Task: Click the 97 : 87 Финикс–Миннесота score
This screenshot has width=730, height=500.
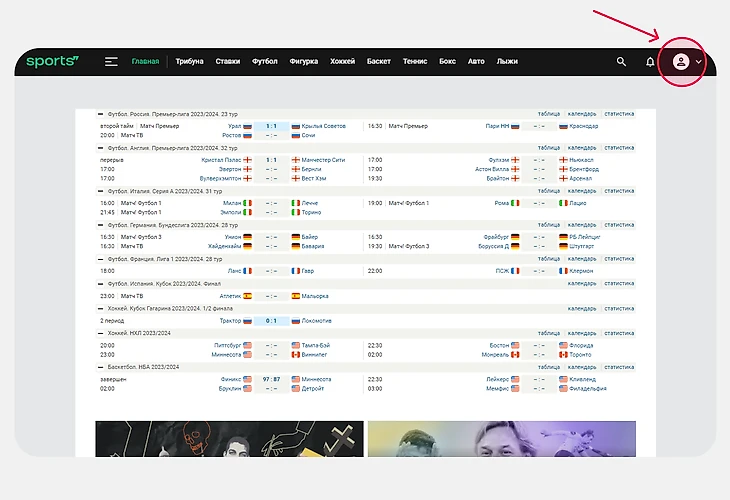Action: 270,380
